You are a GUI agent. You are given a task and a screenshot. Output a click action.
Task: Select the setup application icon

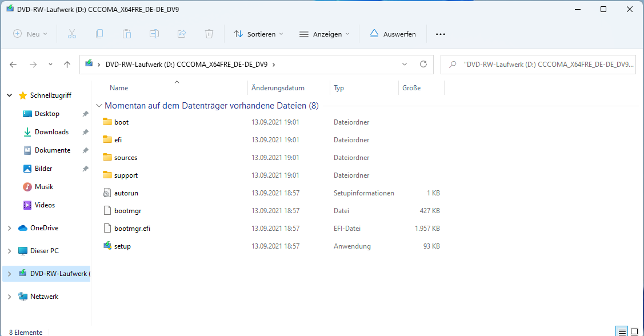[107, 246]
